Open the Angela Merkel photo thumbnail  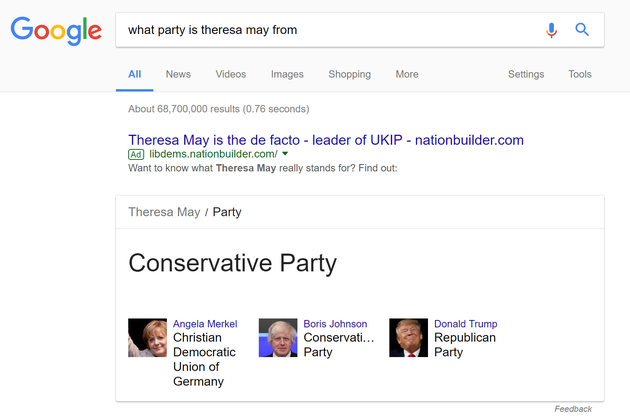click(147, 338)
